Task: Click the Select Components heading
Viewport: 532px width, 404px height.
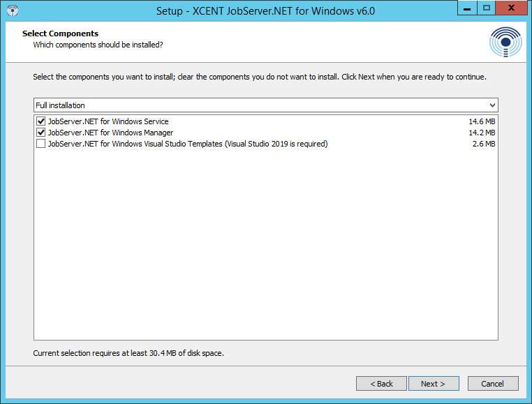Action: (60, 33)
